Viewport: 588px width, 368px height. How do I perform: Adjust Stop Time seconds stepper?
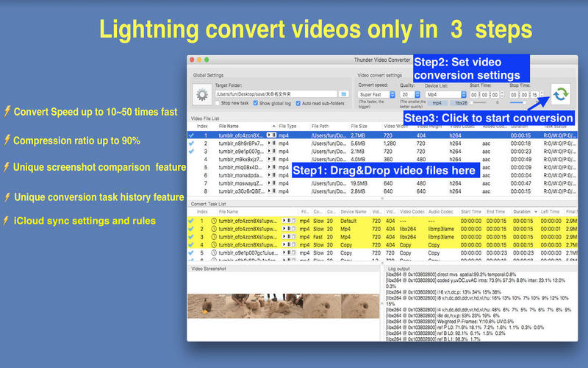(542, 95)
